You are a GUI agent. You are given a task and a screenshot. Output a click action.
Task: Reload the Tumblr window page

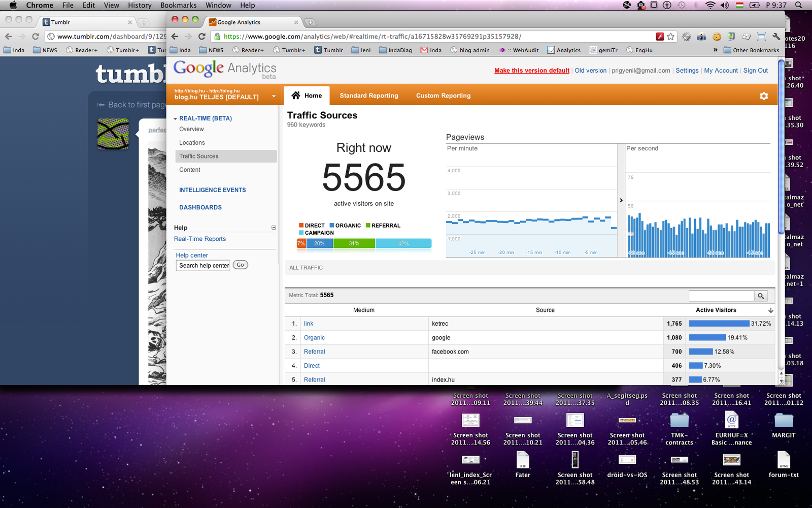(36, 37)
